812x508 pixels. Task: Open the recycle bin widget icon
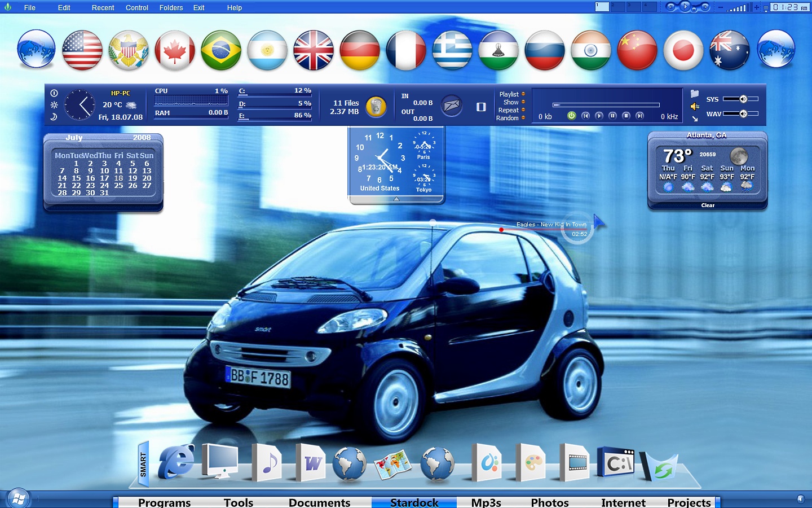point(376,106)
